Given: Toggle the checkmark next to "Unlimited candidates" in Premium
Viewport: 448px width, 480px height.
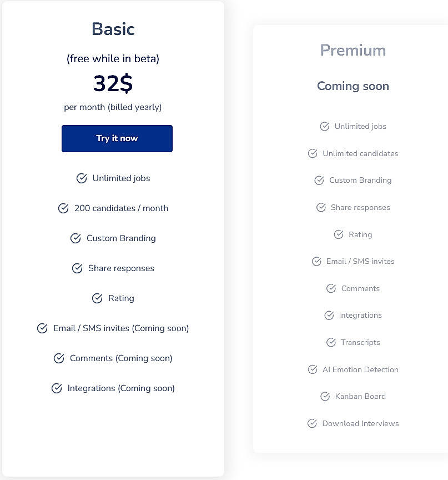Looking at the screenshot, I should click(313, 153).
